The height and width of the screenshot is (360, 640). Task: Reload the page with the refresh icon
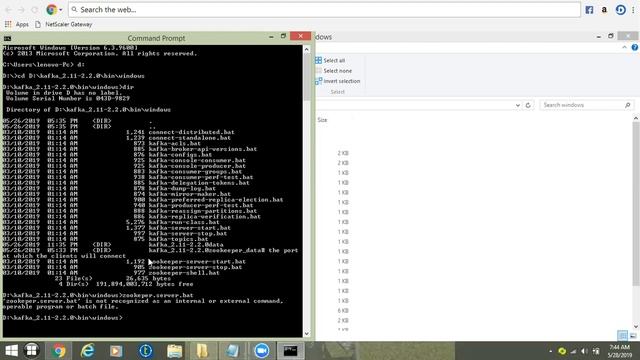[x=35, y=9]
